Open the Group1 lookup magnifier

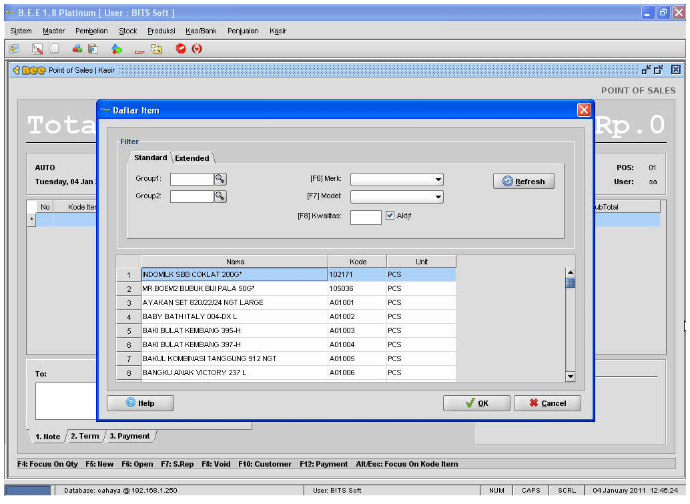[x=220, y=179]
